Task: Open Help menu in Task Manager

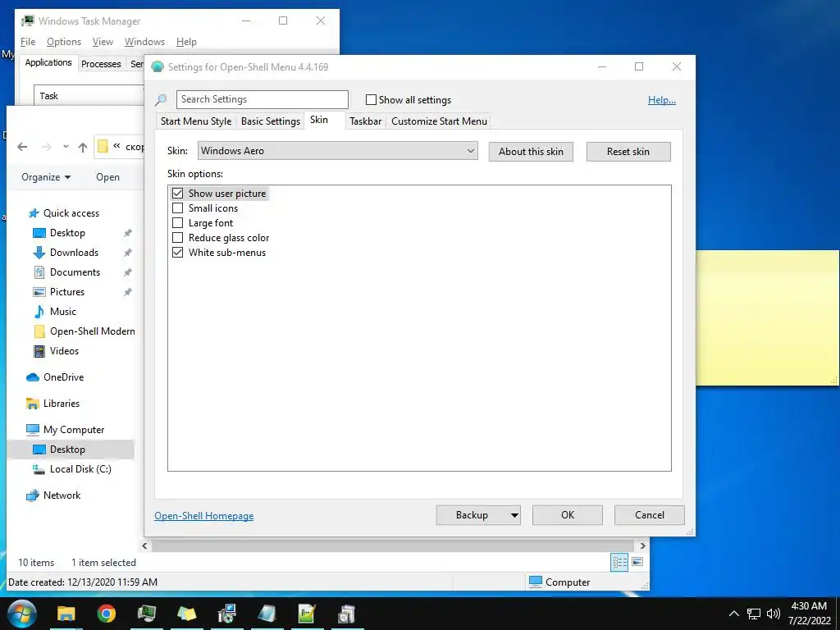Action: tap(186, 42)
